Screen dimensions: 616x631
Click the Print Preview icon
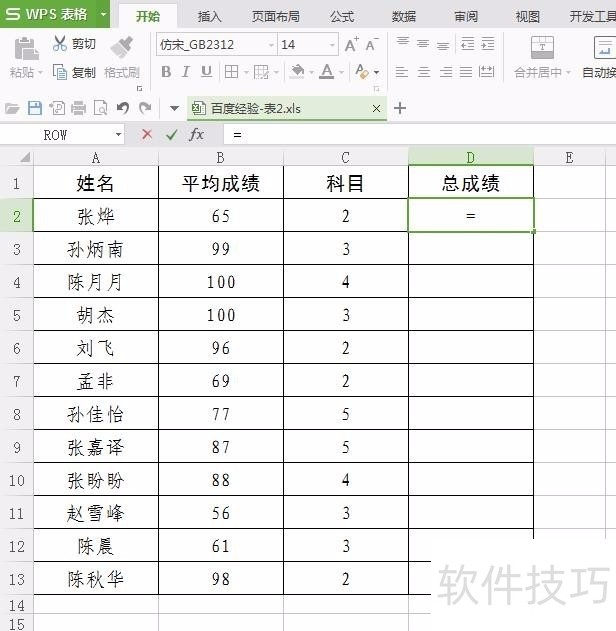click(x=100, y=108)
